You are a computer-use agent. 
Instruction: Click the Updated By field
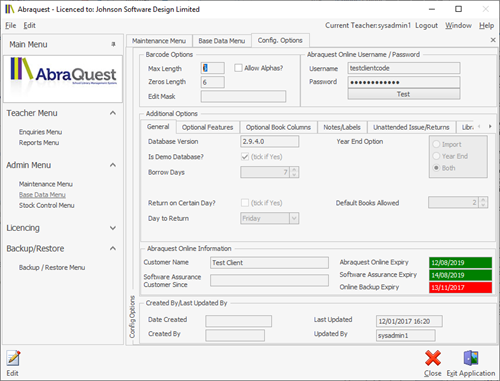406,335
